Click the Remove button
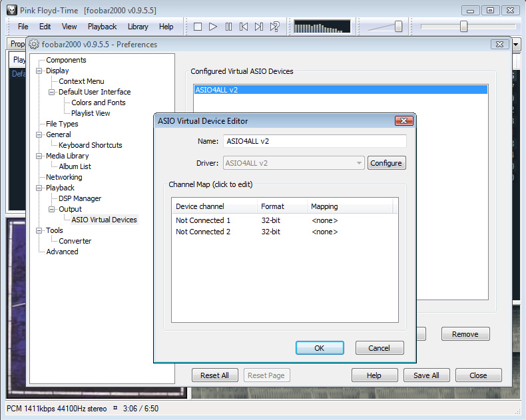 coord(465,334)
